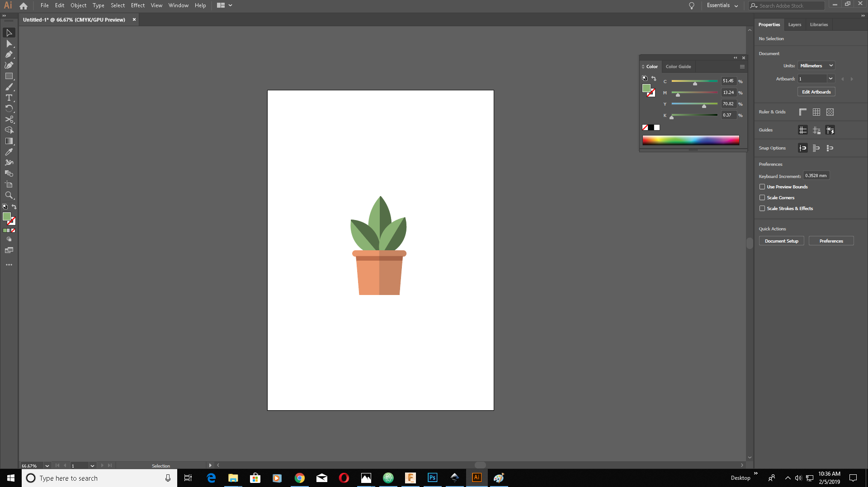Click default fill and stroke in toolbar
The width and height of the screenshot is (868, 487).
point(5,207)
